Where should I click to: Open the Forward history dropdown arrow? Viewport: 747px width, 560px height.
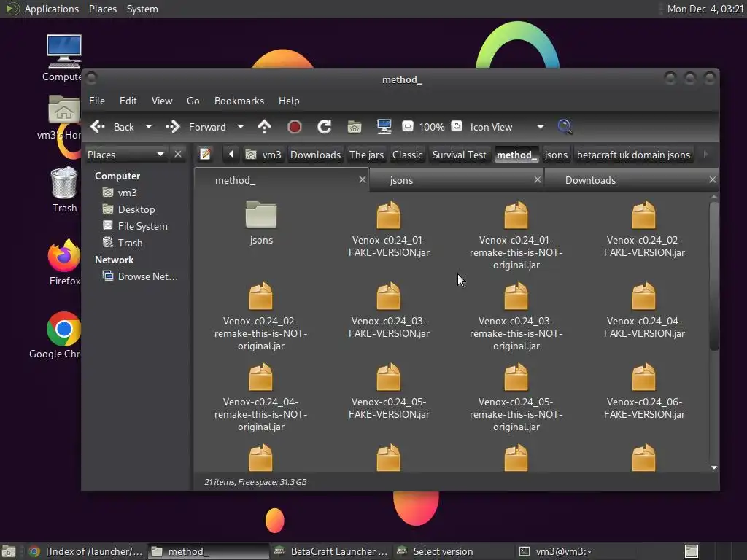pos(241,127)
